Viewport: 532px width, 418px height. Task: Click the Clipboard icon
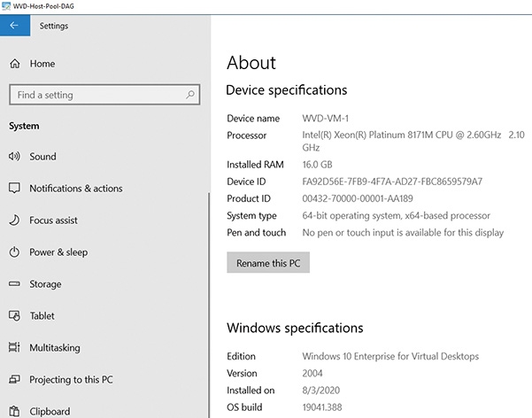pos(14,411)
